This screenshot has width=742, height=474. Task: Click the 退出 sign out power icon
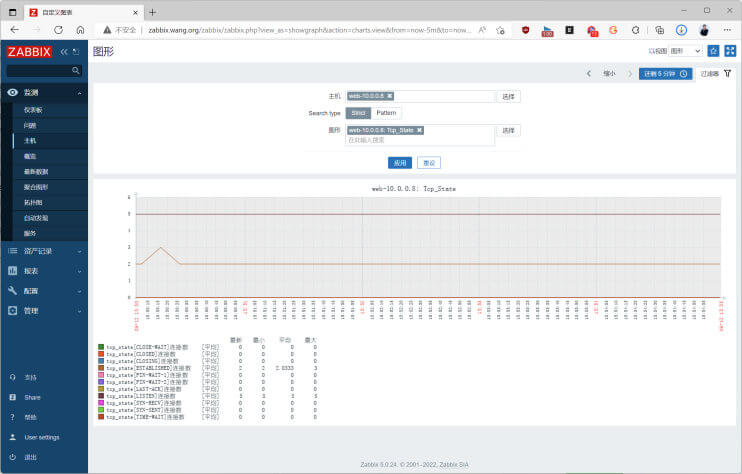(13, 457)
